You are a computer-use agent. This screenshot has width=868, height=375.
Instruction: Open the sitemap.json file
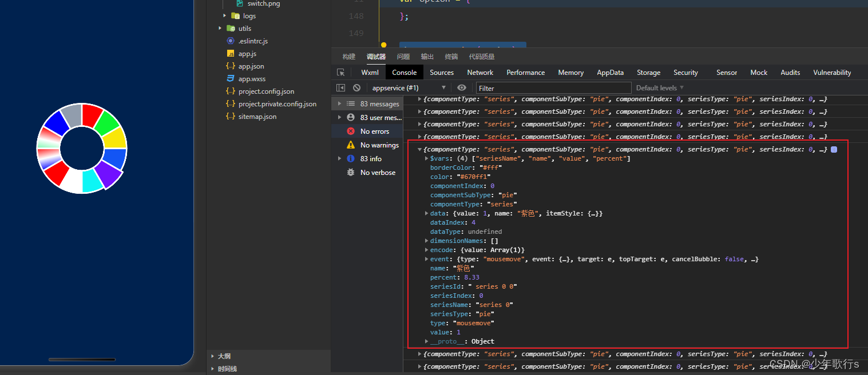(x=257, y=117)
